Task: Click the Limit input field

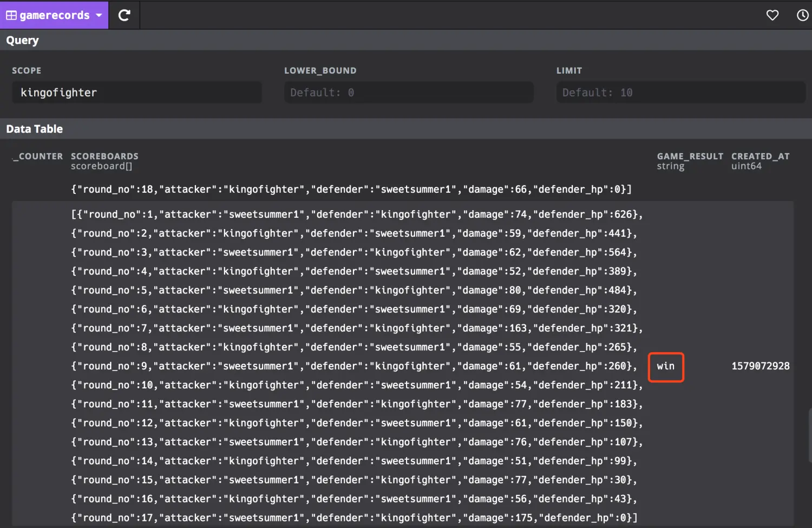Action: (x=680, y=93)
